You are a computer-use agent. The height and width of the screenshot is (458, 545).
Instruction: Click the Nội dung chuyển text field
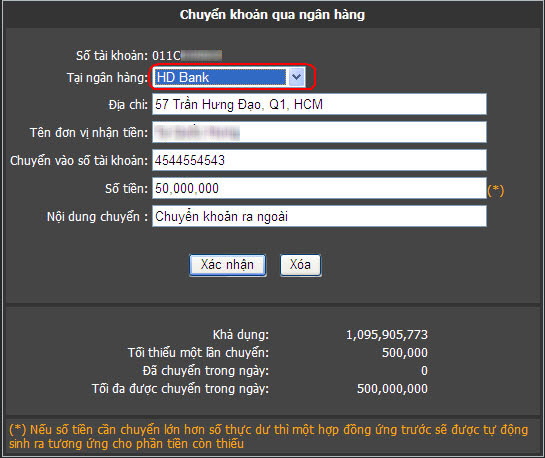[319, 216]
